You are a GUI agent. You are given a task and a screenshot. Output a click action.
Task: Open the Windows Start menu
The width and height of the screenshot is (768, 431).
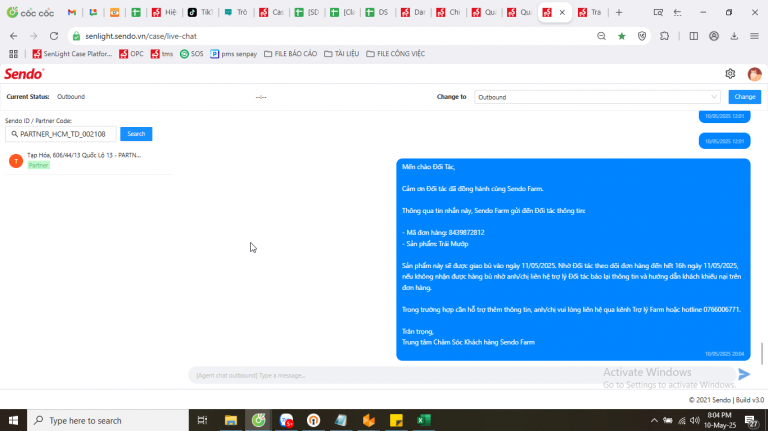(x=13, y=420)
